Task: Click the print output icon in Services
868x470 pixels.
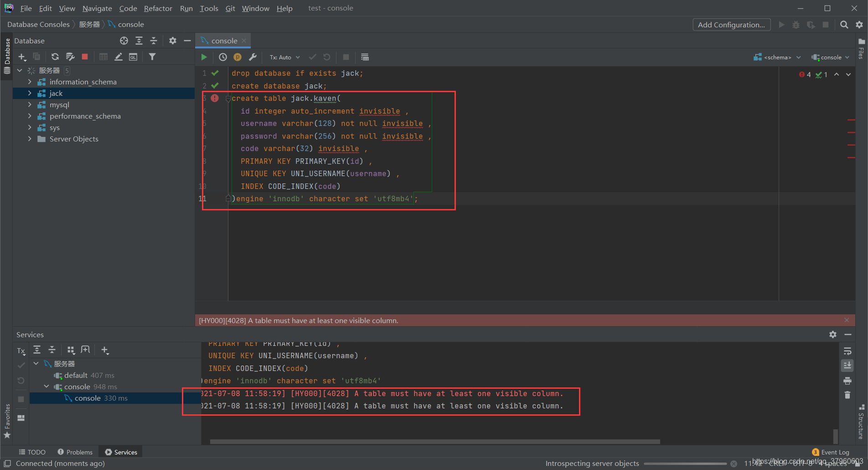Action: tap(847, 381)
